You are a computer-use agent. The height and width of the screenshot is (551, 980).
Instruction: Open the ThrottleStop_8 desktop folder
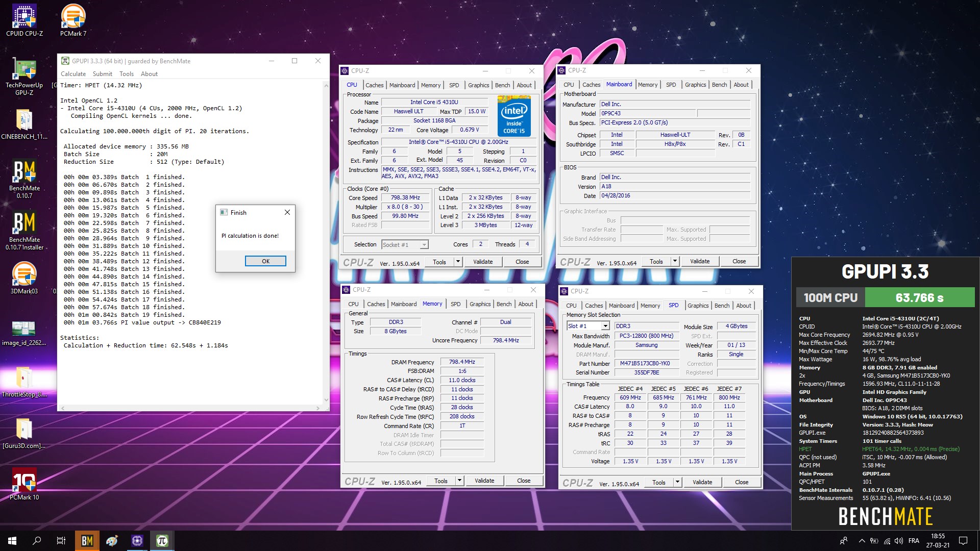pos(24,382)
